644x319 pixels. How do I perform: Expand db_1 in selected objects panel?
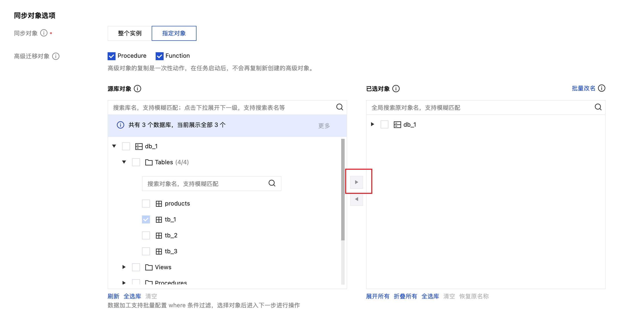pos(373,124)
